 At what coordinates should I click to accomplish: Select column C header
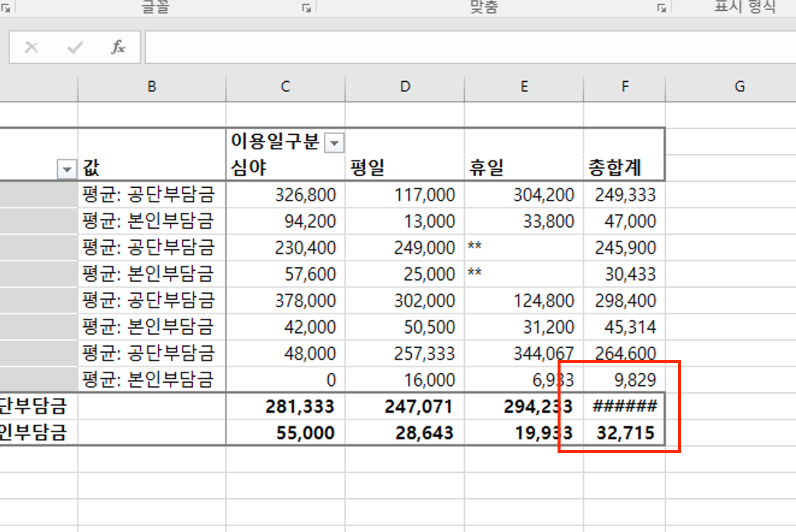tap(285, 87)
